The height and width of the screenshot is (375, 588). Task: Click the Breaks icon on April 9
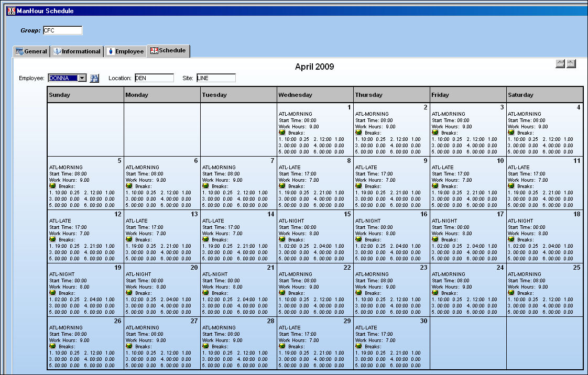tap(358, 186)
